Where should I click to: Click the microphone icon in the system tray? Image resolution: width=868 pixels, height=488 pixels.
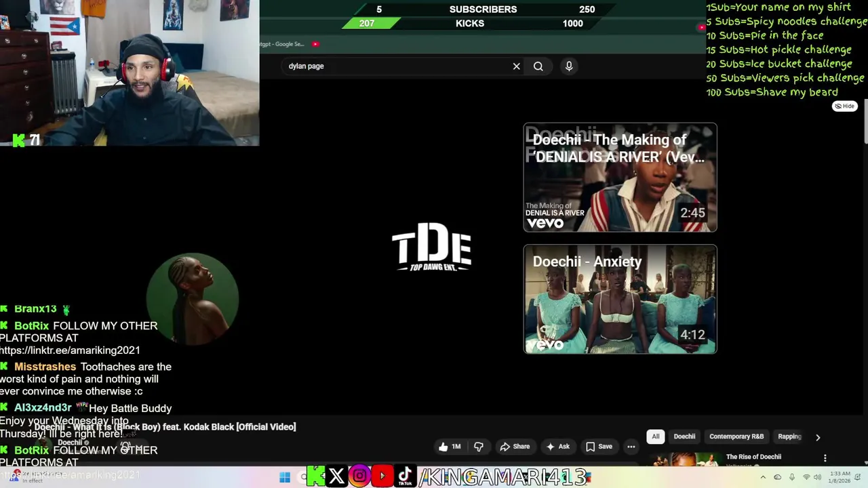tap(791, 477)
